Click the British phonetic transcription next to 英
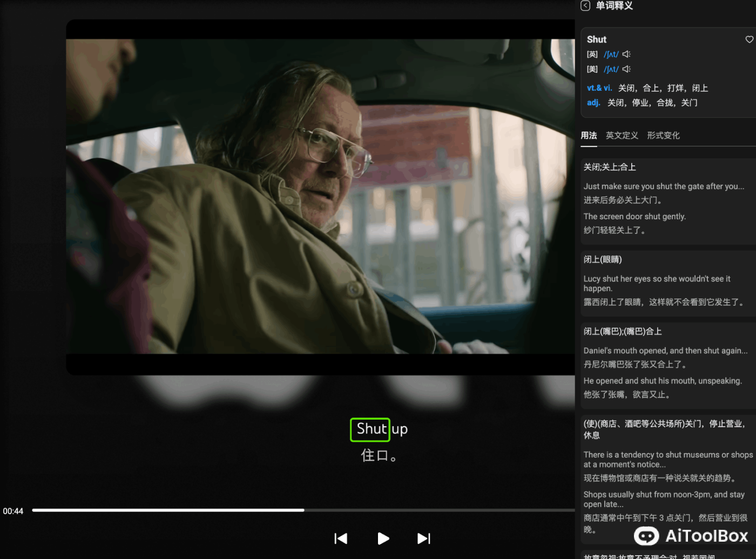The width and height of the screenshot is (756, 559). pos(611,55)
